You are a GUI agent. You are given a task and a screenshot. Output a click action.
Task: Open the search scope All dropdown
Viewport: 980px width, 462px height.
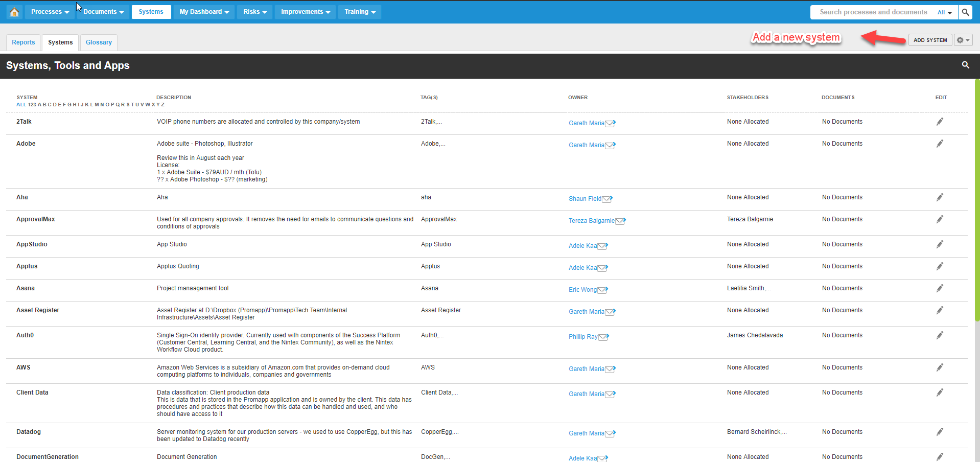point(945,12)
